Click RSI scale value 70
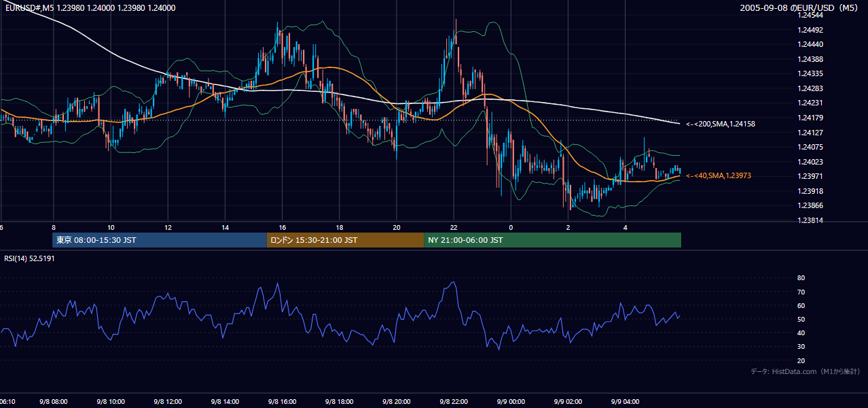 [801, 292]
